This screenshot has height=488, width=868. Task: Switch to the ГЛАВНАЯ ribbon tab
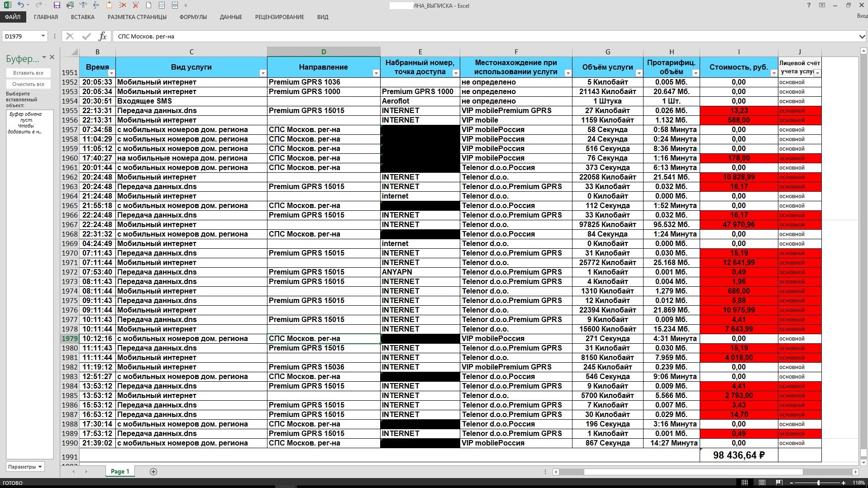[x=46, y=17]
